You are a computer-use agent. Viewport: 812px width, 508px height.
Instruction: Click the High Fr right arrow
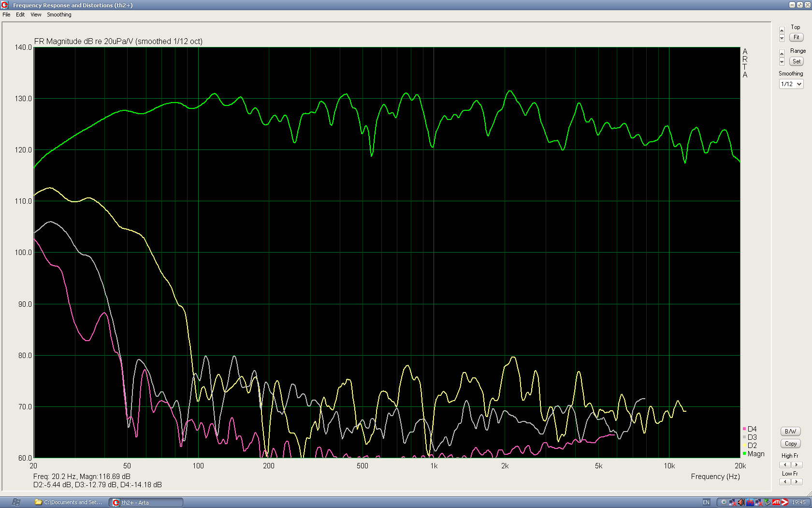click(797, 465)
